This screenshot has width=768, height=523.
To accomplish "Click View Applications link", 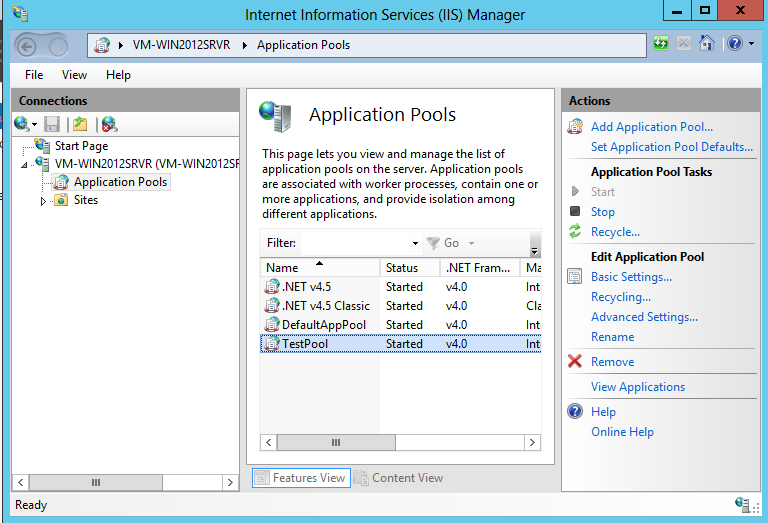I will (638, 387).
